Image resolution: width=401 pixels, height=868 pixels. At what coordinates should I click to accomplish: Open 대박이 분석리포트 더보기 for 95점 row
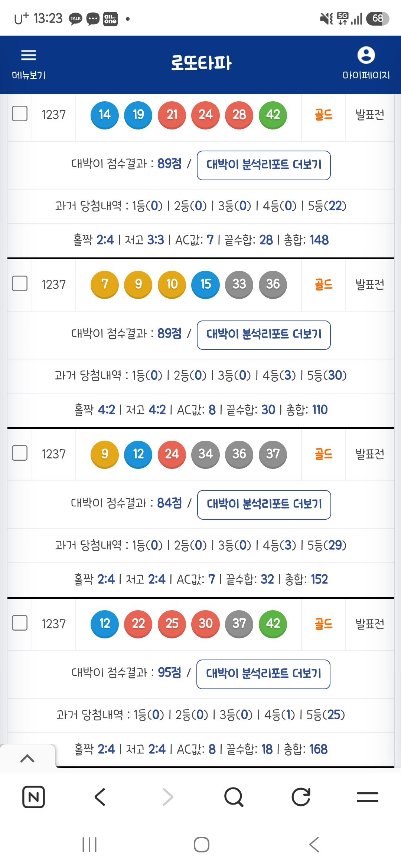pos(263,674)
